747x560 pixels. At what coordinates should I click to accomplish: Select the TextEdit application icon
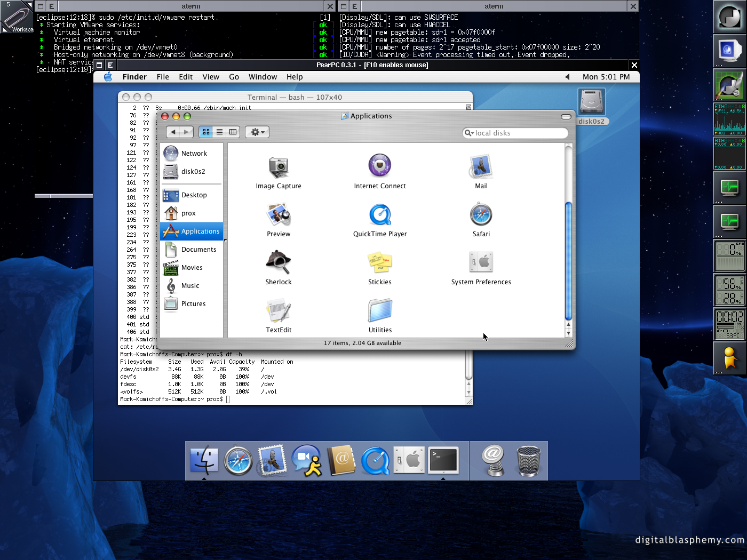coord(279,311)
